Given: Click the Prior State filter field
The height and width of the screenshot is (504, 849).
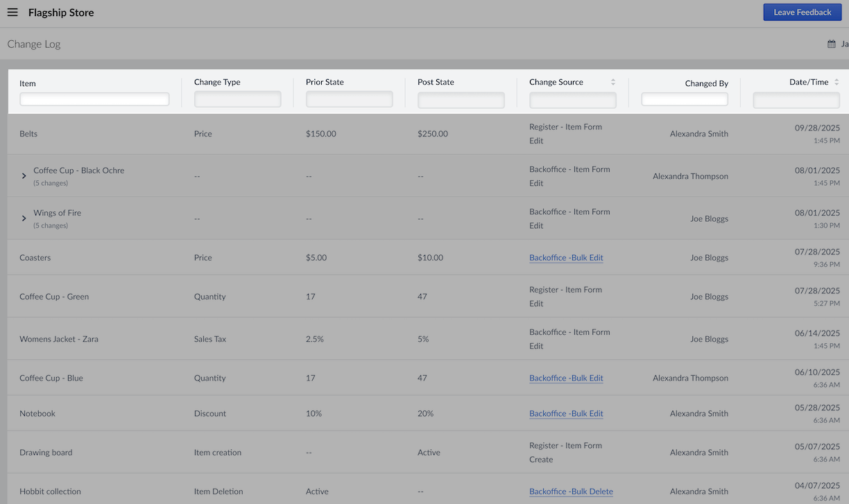Looking at the screenshot, I should [x=349, y=99].
